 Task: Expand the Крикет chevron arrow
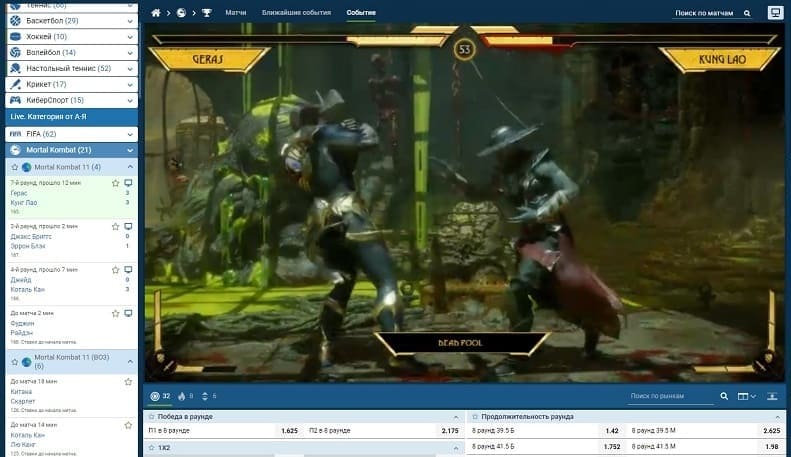[x=130, y=85]
